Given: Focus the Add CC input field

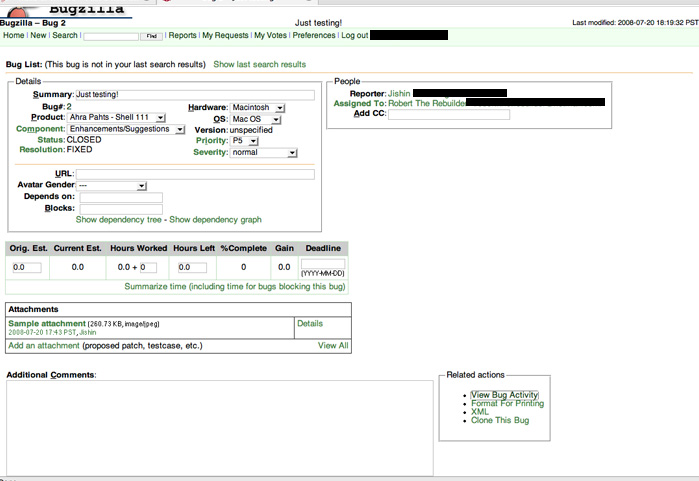Looking at the screenshot, I should [x=449, y=115].
